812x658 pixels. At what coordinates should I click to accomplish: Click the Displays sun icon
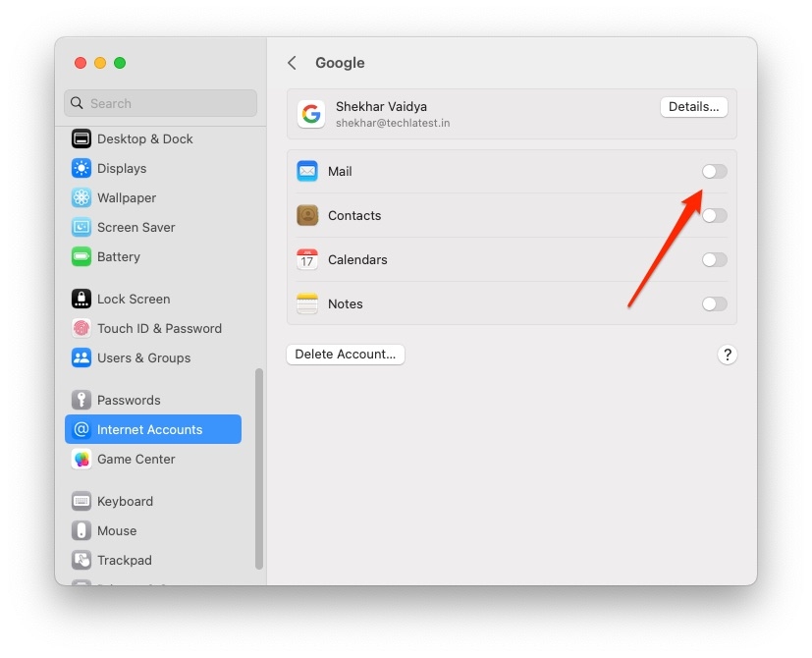click(x=81, y=168)
